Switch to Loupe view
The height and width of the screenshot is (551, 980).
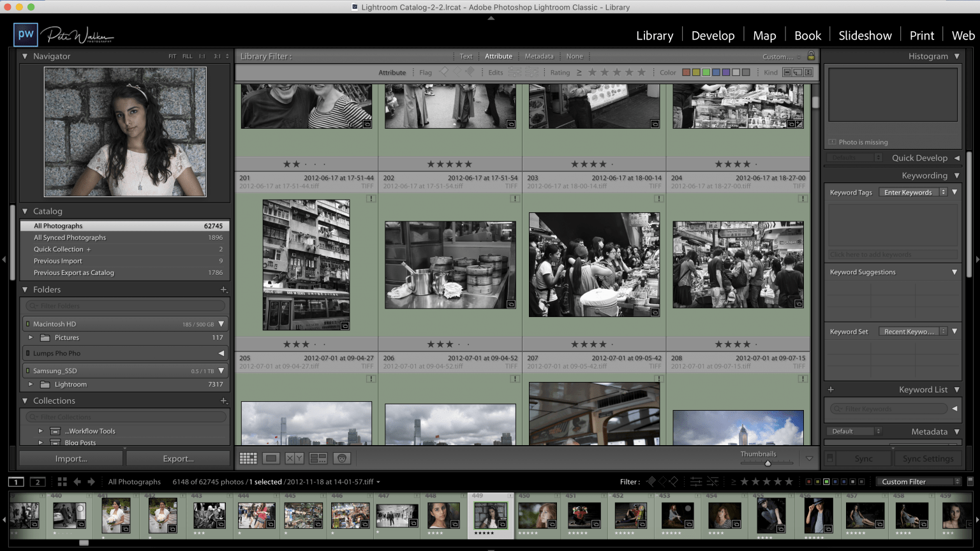pyautogui.click(x=271, y=458)
